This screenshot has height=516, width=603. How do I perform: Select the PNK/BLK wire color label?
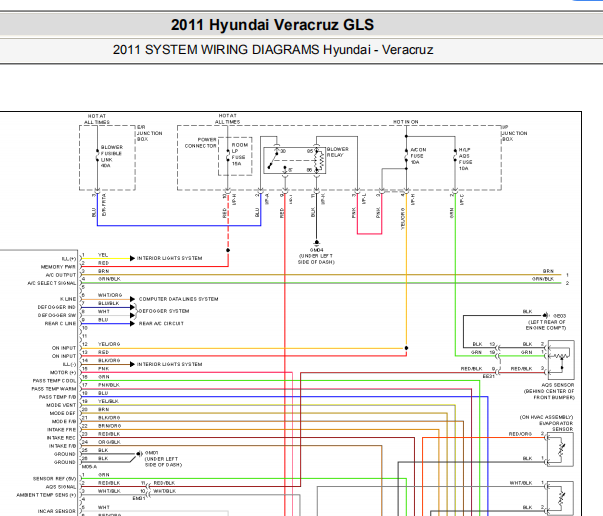point(109,385)
